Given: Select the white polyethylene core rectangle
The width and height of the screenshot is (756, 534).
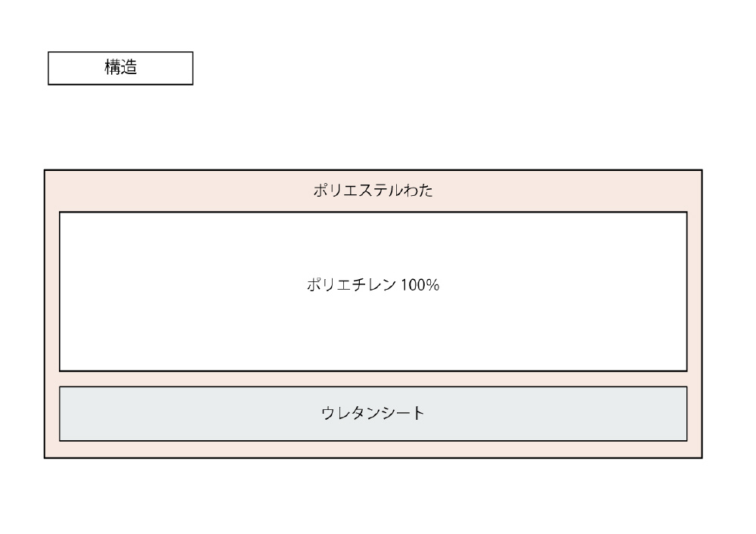Looking at the screenshot, I should (x=373, y=291).
